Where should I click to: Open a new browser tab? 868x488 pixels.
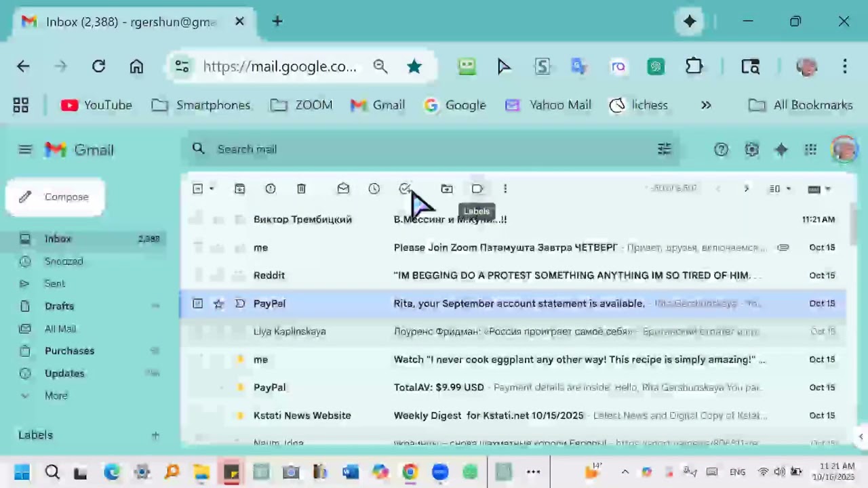tap(277, 22)
